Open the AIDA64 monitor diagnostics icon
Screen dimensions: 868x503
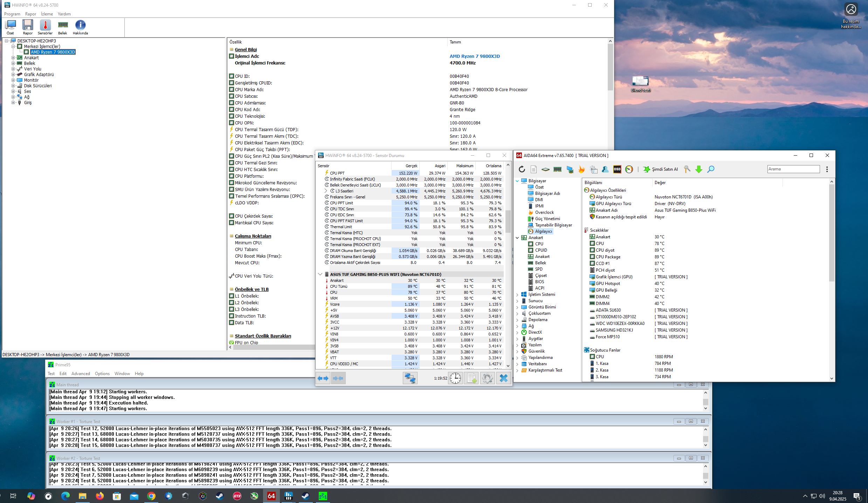click(x=570, y=169)
